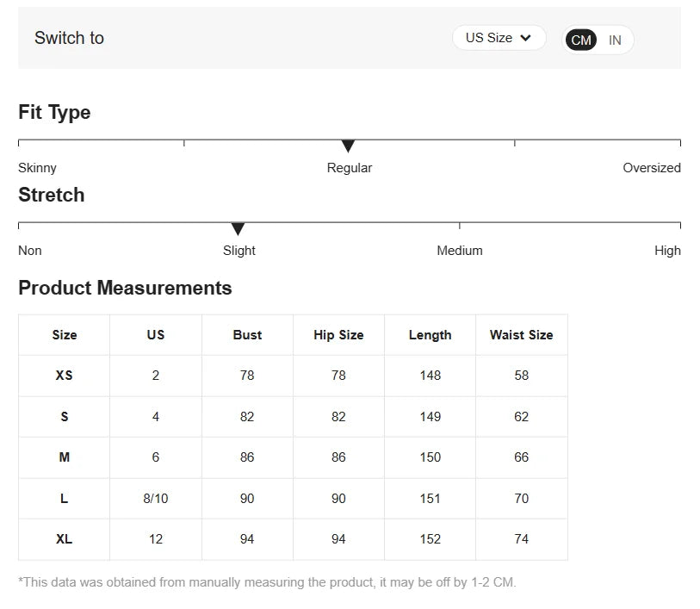This screenshot has height=609, width=700.
Task: Click Waist Size value 74
Action: [522, 539]
